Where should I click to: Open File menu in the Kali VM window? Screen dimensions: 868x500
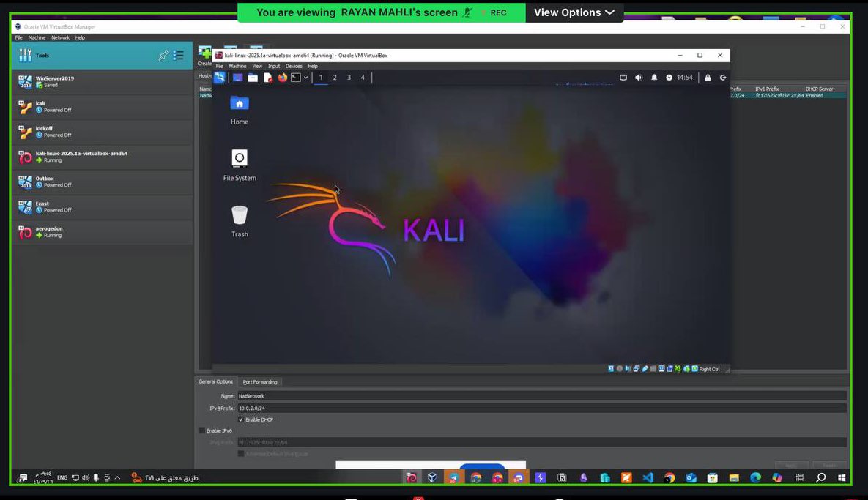(x=219, y=66)
